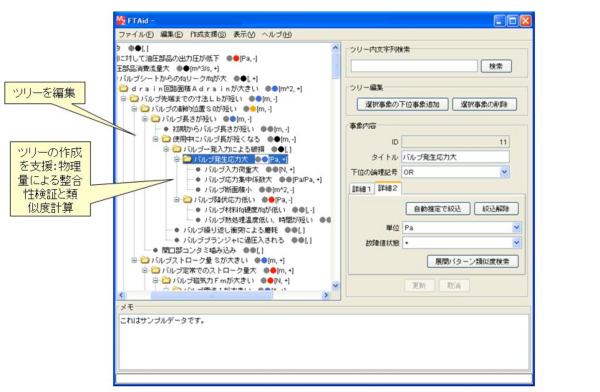
Task: Click blue status dot on バルブ長さが短い row
Action: (x=233, y=119)
